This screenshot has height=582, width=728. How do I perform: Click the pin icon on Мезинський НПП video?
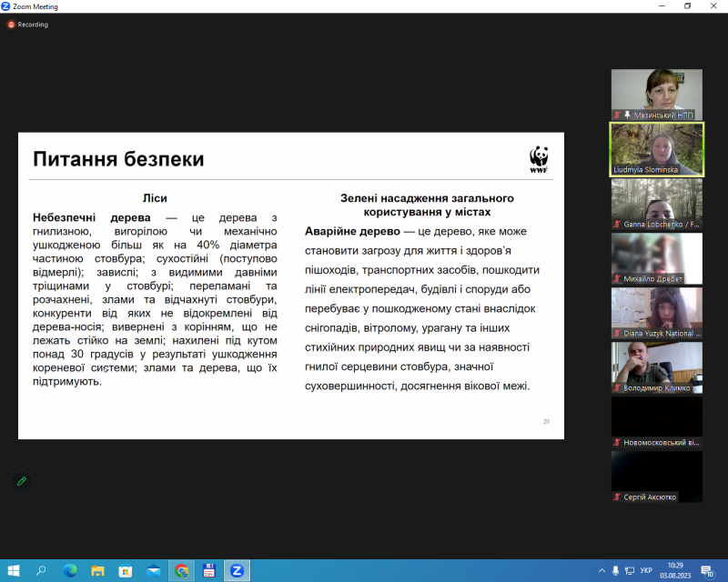[627, 115]
